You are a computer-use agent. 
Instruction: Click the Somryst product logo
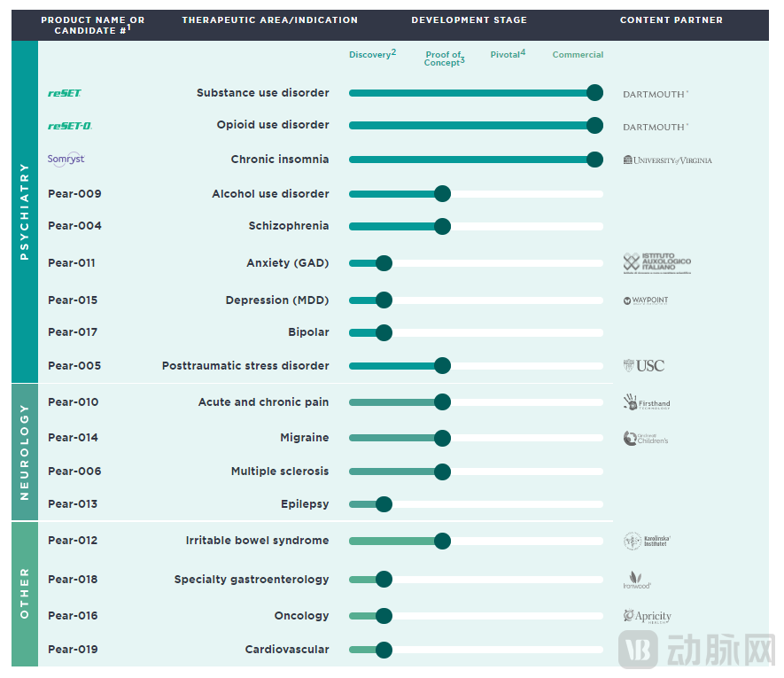66,160
